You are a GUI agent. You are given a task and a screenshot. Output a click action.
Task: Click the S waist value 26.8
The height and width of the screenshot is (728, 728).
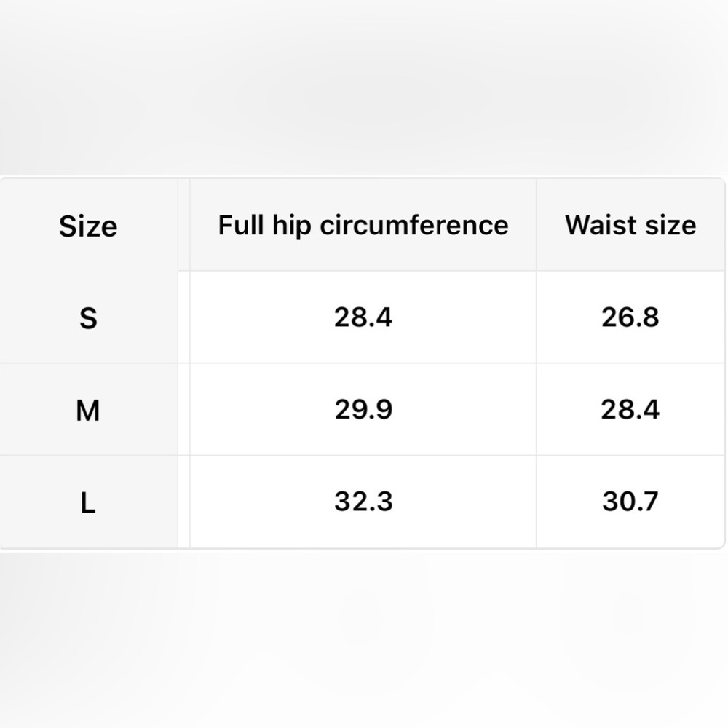(x=630, y=317)
